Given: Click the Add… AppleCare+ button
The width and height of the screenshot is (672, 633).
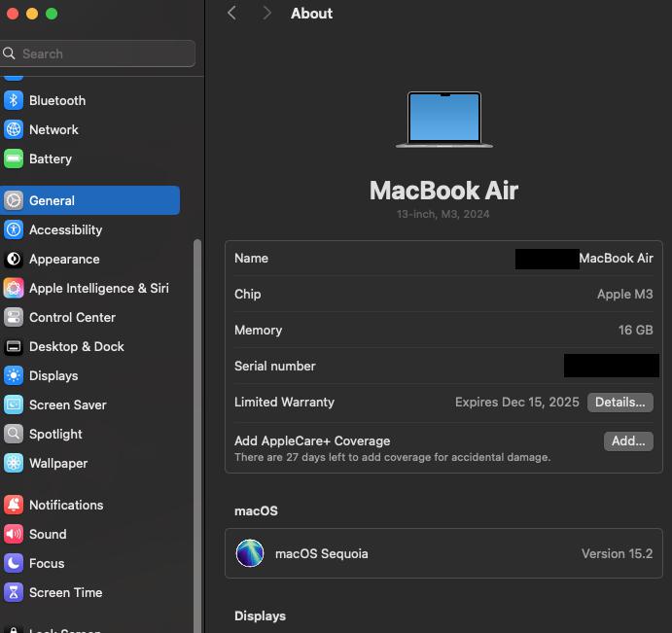Looking at the screenshot, I should coord(627,440).
